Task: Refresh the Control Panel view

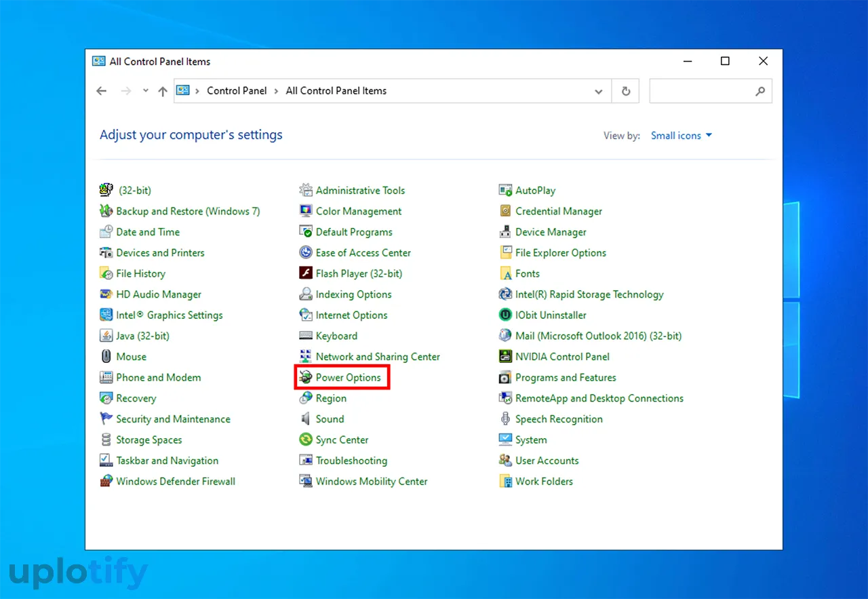Action: [x=625, y=91]
